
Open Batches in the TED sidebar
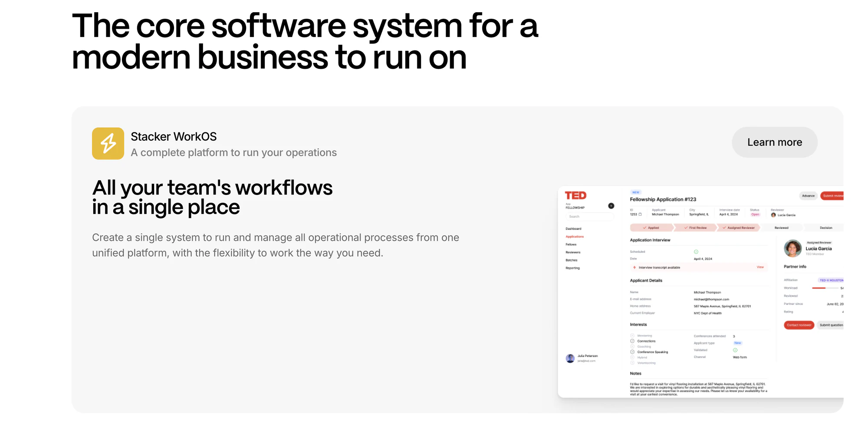point(572,260)
